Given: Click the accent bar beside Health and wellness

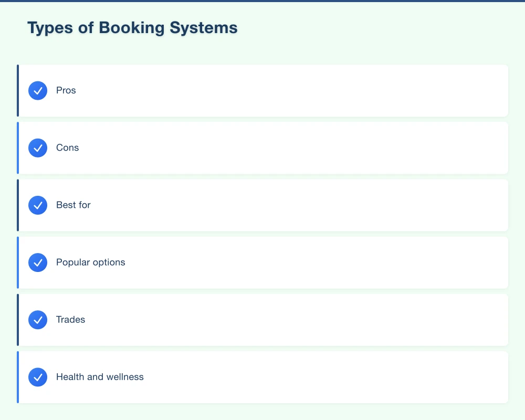Looking at the screenshot, I should point(18,377).
